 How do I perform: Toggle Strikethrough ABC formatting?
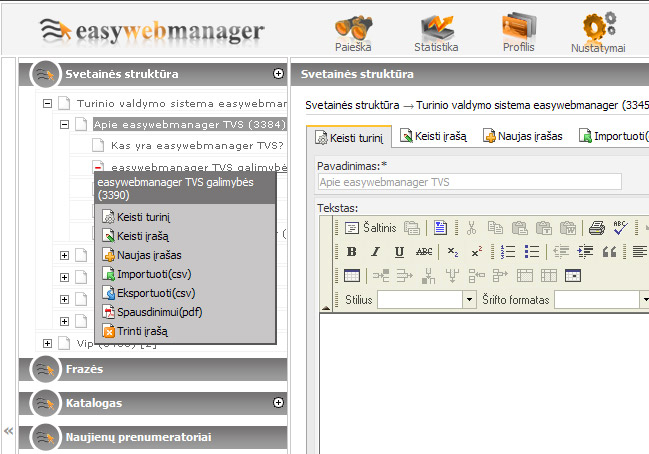point(424,252)
